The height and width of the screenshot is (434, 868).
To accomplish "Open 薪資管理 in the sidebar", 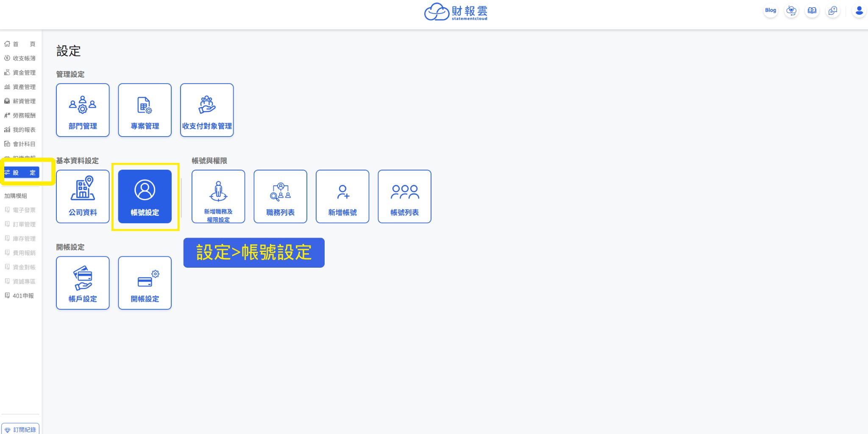I will 20,101.
